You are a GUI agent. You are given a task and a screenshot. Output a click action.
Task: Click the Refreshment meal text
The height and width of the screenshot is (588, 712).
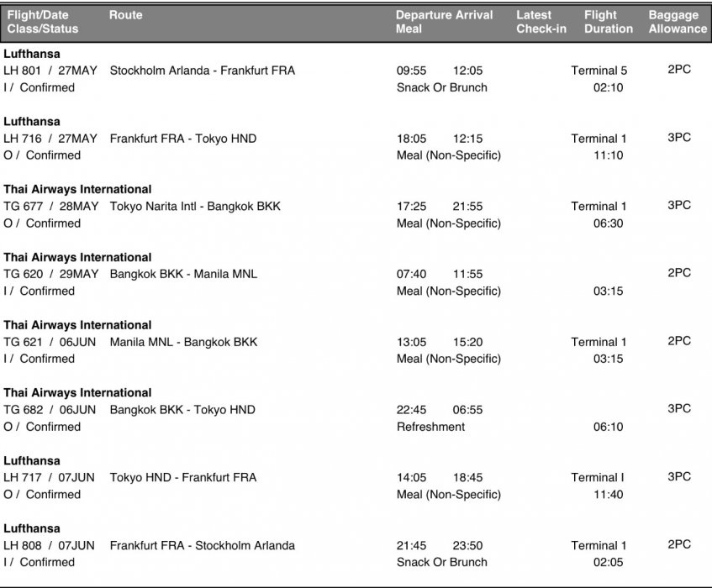[430, 427]
